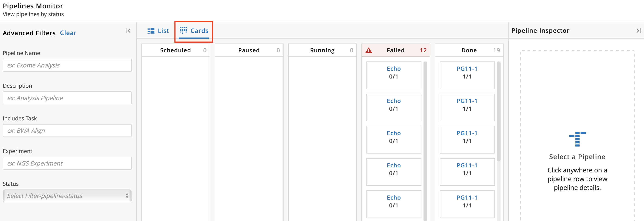Click the Advanced Filters heading
Screen dimensions: 644x221
click(29, 33)
